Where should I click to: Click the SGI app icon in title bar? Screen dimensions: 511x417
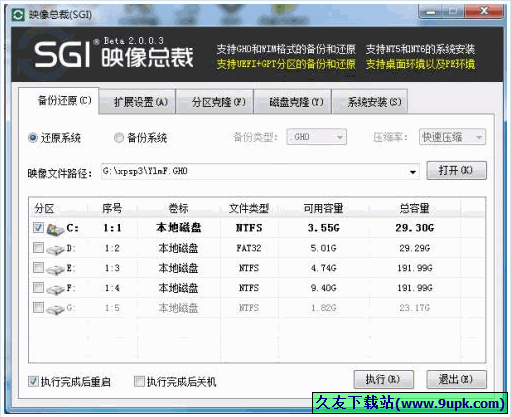[18, 15]
